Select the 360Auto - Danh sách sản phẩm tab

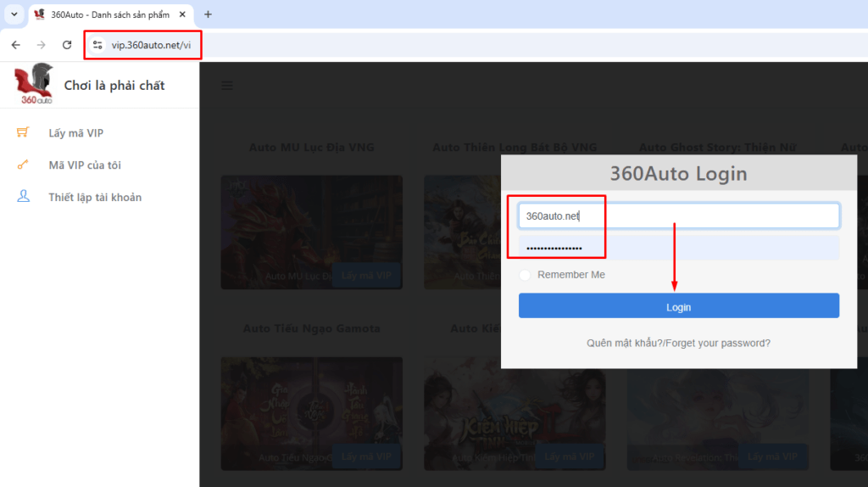tap(111, 14)
